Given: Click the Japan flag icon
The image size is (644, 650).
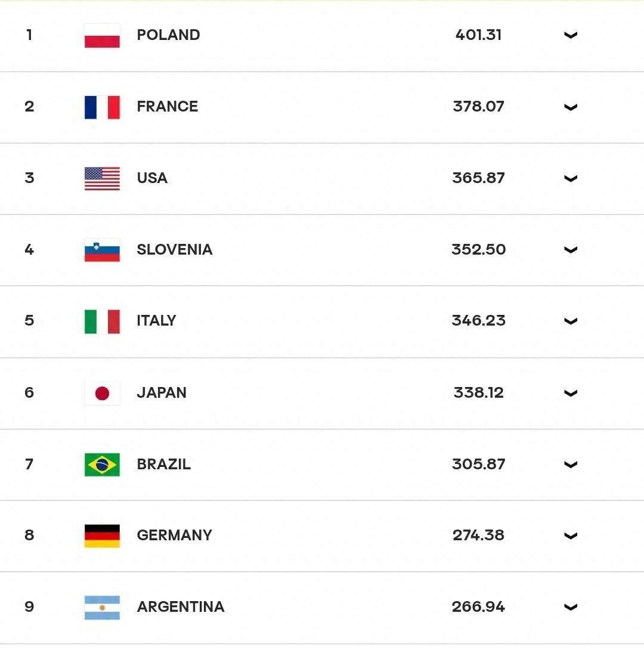Looking at the screenshot, I should pyautogui.click(x=102, y=393).
